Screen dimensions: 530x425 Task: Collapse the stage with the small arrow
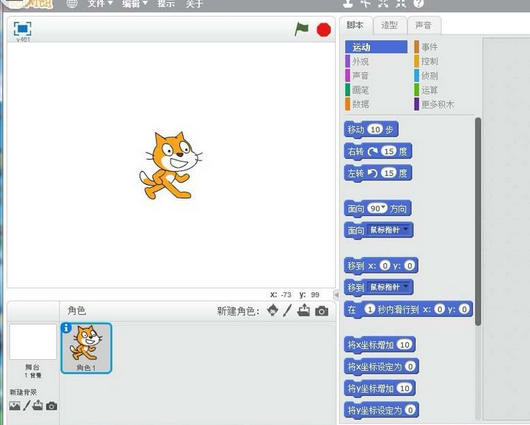pos(336,294)
